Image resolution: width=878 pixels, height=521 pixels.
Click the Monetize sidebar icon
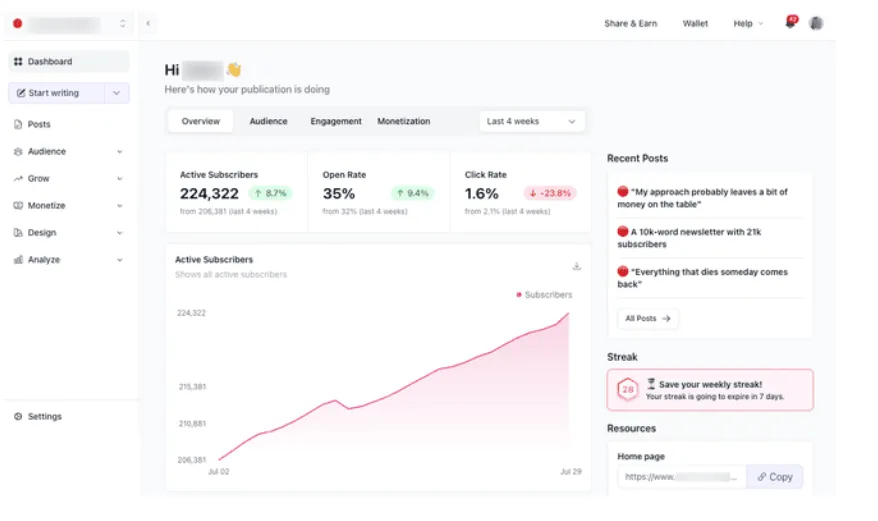click(x=18, y=206)
